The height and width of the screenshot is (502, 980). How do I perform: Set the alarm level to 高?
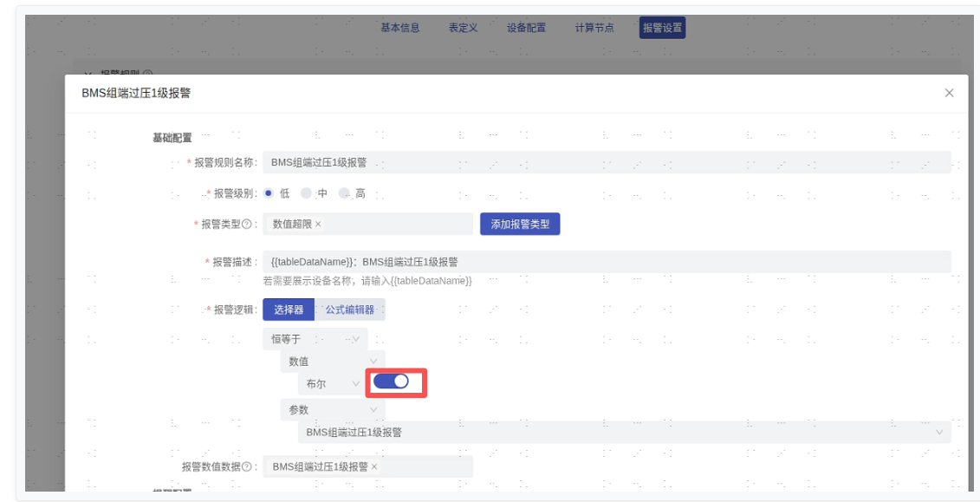(x=344, y=193)
